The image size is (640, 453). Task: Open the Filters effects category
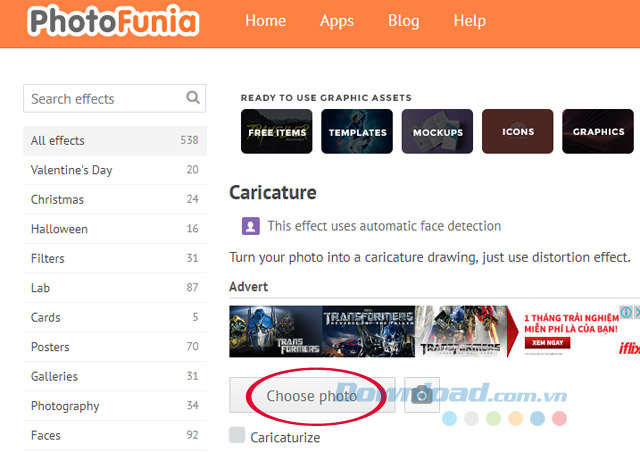pyautogui.click(x=48, y=258)
